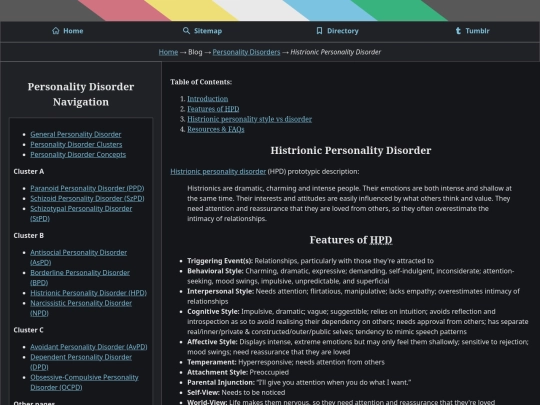Open Antisocial Personality Disorder (AsPD)
The image size is (540, 405).
79,257
